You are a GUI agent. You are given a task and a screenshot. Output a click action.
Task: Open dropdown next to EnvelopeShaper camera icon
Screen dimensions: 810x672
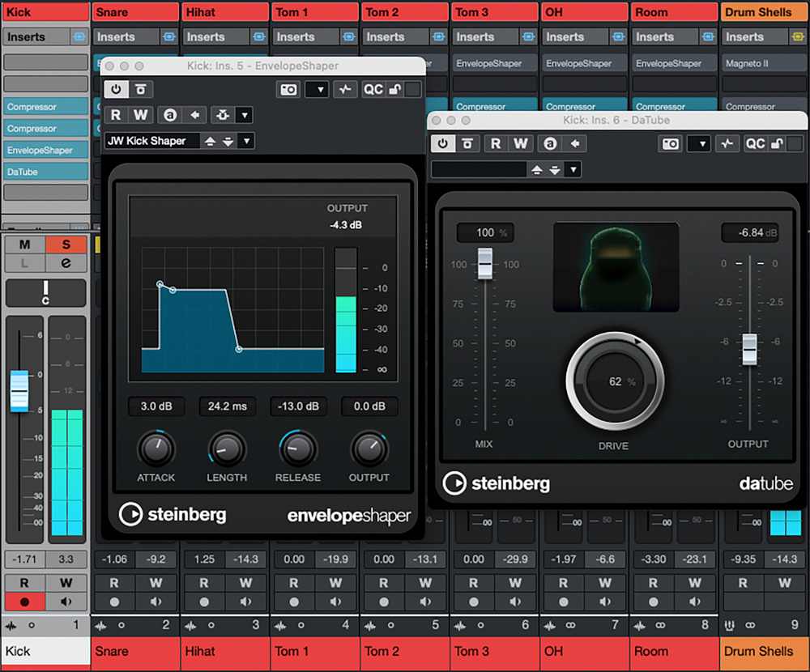(x=317, y=89)
